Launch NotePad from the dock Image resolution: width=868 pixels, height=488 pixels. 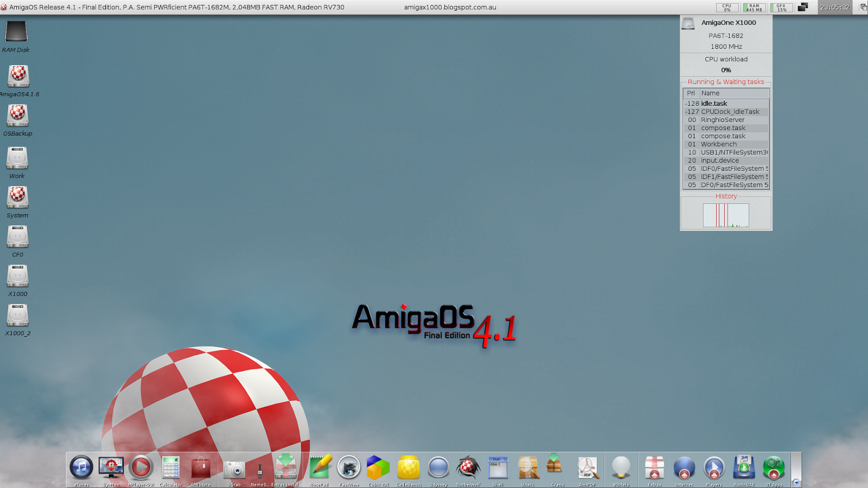coord(320,467)
